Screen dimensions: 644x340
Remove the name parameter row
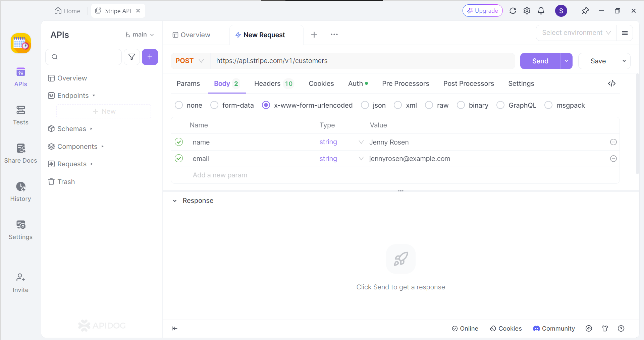point(613,142)
